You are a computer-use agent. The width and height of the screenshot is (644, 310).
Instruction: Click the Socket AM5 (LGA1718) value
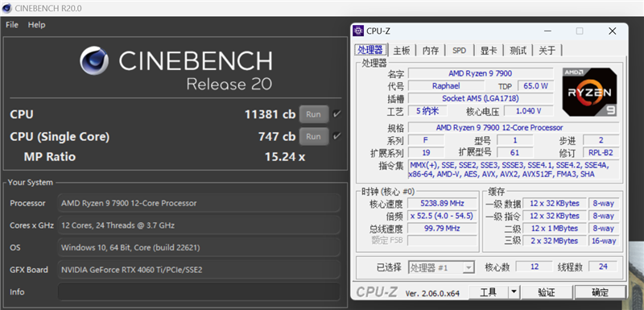[x=480, y=98]
